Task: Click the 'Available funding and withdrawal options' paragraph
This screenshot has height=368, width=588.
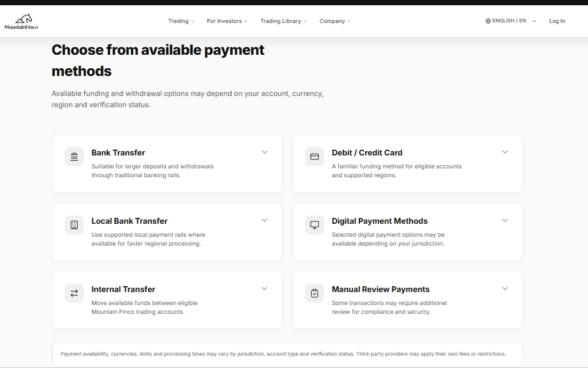Action: click(x=187, y=99)
